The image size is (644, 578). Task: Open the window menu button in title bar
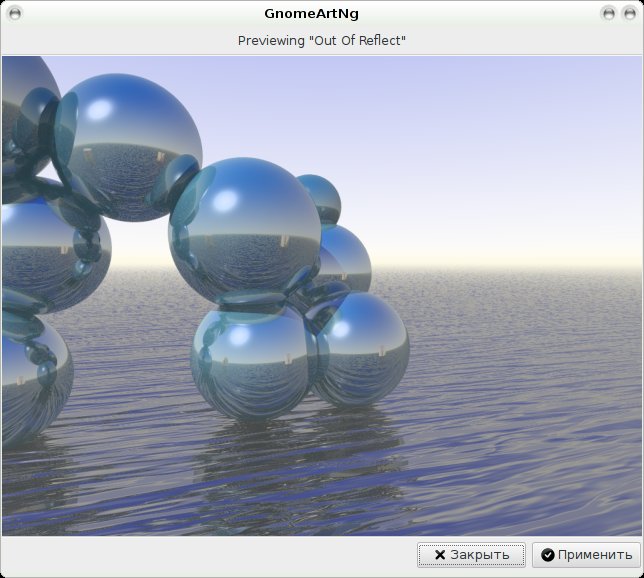tap(15, 14)
